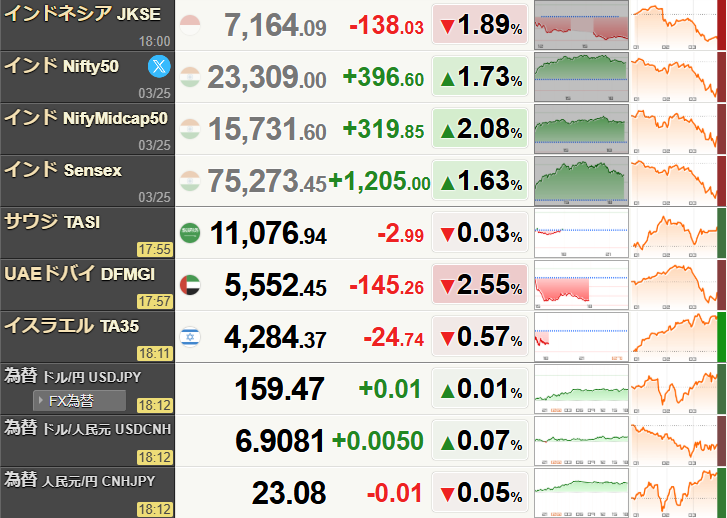
Task: Open Nifty50 intraday mini chart
Action: [x=581, y=77]
